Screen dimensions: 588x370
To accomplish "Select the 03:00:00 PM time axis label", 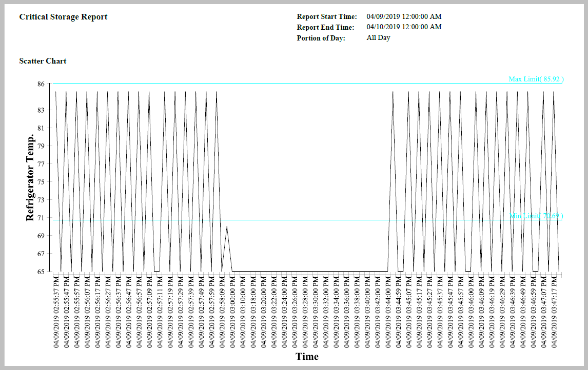I will 232,313.
